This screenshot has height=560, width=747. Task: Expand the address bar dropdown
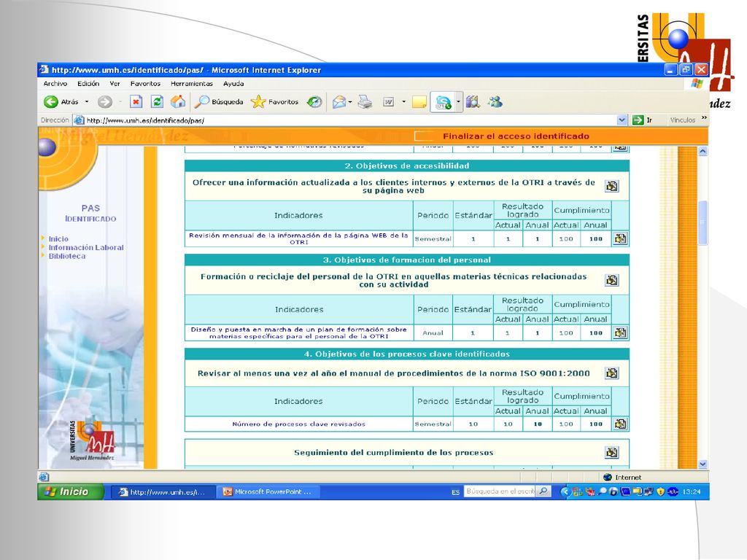click(622, 120)
